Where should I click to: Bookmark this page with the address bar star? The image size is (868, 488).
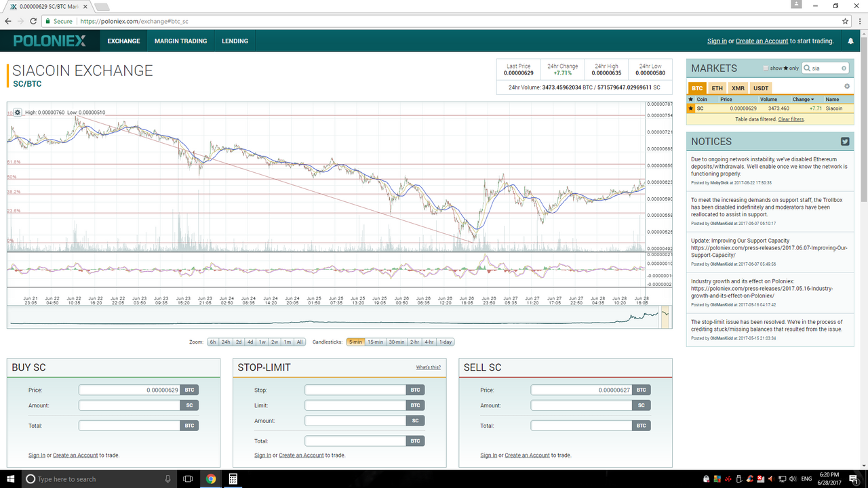tap(845, 21)
